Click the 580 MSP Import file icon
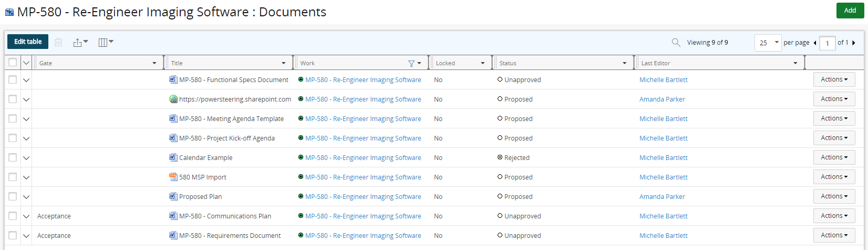The image size is (868, 250). (x=173, y=177)
